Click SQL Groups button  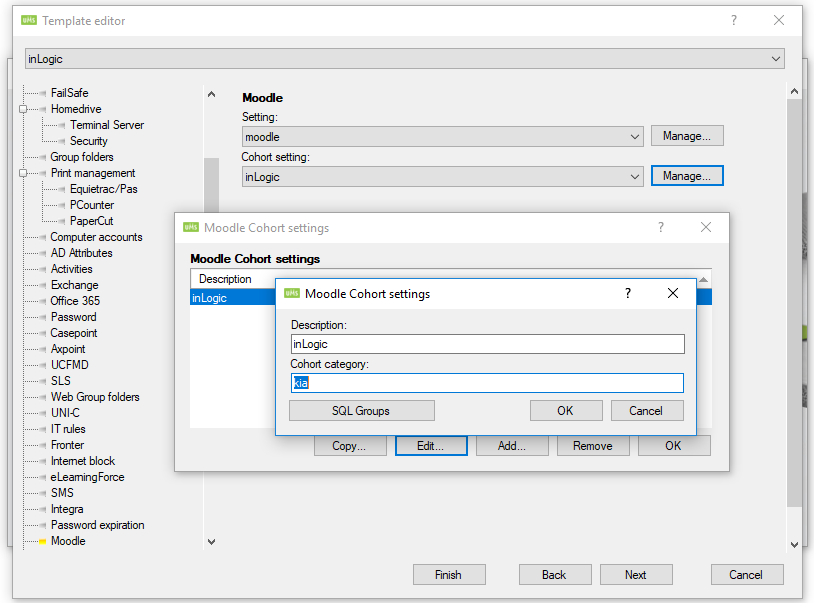tap(361, 410)
